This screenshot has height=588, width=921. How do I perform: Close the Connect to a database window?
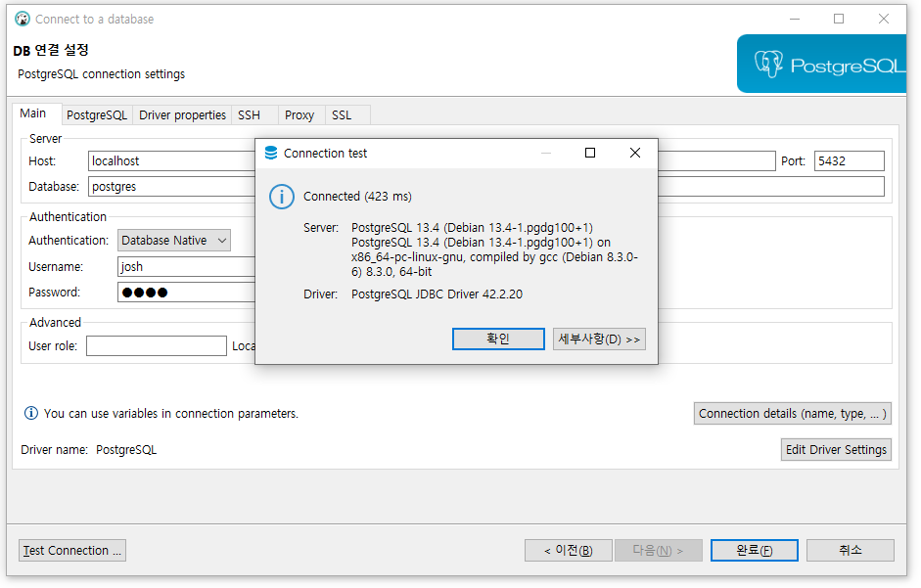tap(884, 19)
